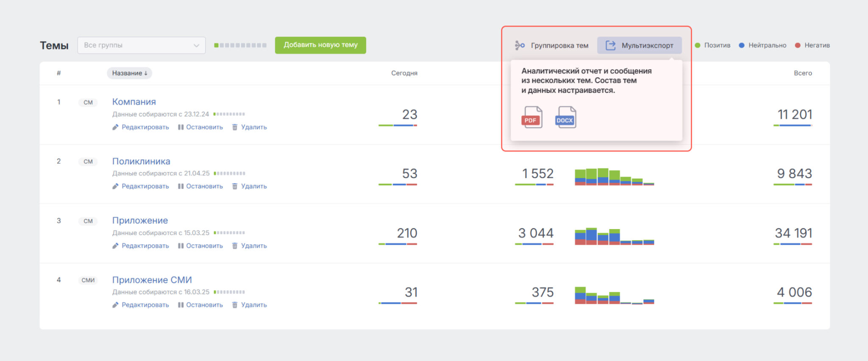
Task: Click the Мультиэкспорт export icon
Action: click(610, 45)
